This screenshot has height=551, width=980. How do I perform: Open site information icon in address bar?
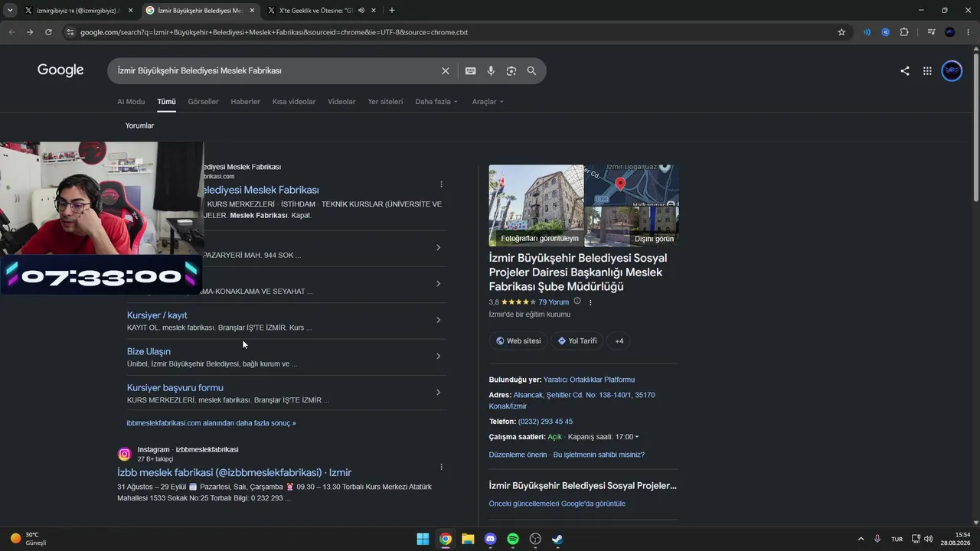coord(70,32)
